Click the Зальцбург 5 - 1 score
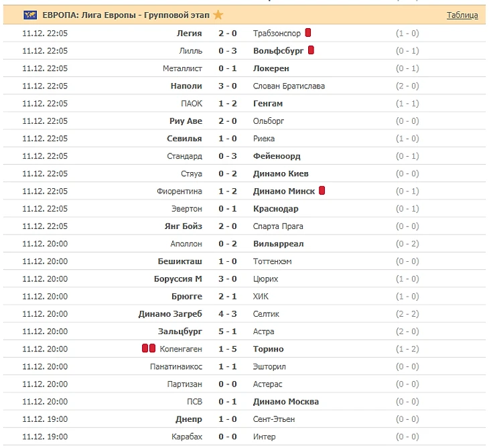The width and height of the screenshot is (489, 448). point(228,331)
